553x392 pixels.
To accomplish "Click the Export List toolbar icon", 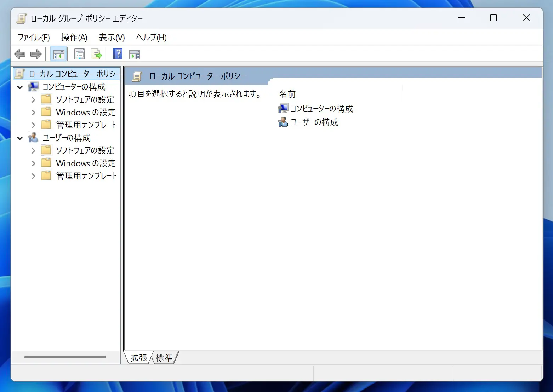I will click(x=96, y=54).
